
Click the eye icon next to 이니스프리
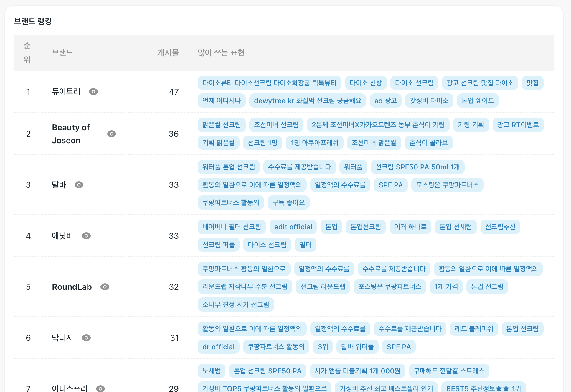pyautogui.click(x=100, y=388)
